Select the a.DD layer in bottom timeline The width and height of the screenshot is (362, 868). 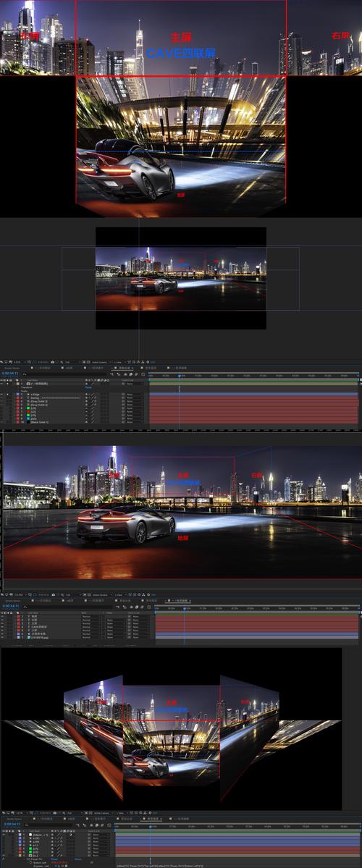(36, 838)
